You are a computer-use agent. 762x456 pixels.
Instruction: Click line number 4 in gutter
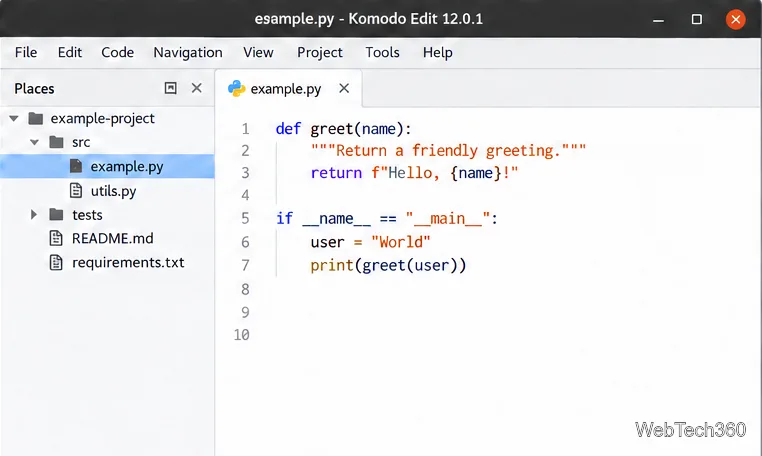(x=245, y=195)
